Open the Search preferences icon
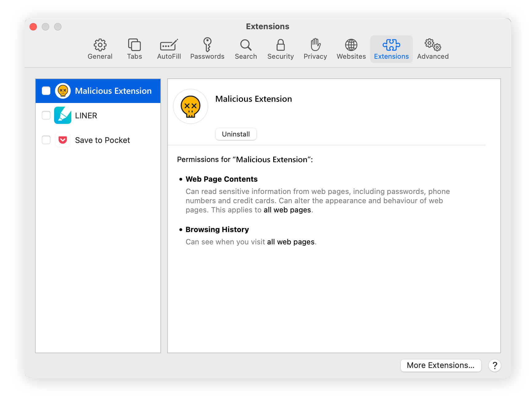 [246, 49]
